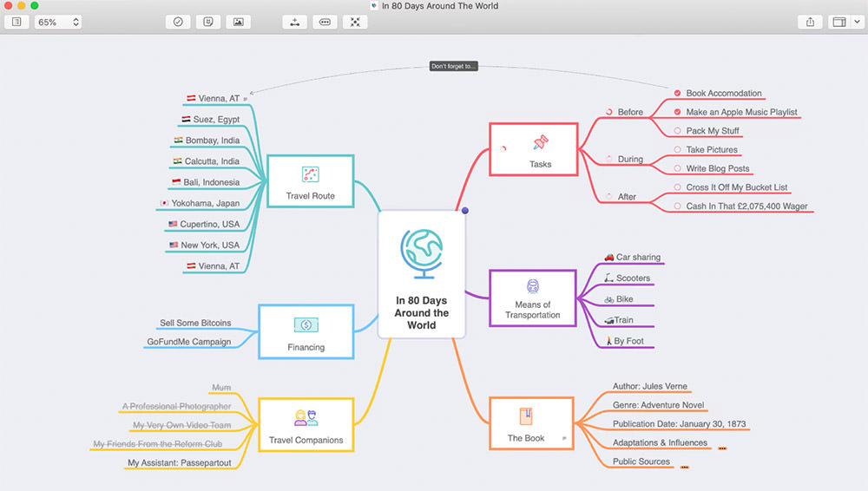Open the 65% zoom level selector

(x=58, y=23)
